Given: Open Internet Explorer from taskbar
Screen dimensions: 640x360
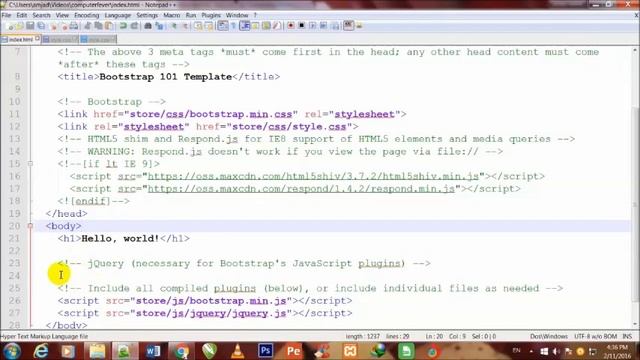Looking at the screenshot, I should coord(41,351).
